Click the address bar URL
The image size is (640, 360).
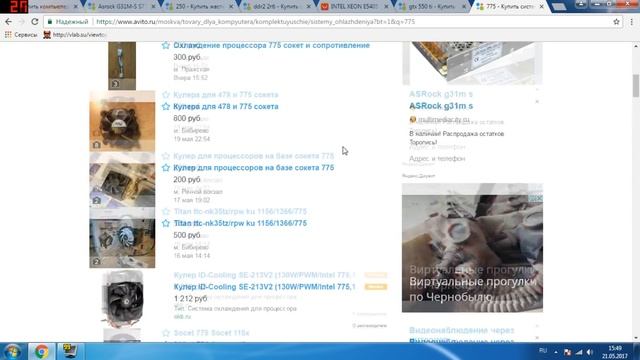click(256, 22)
